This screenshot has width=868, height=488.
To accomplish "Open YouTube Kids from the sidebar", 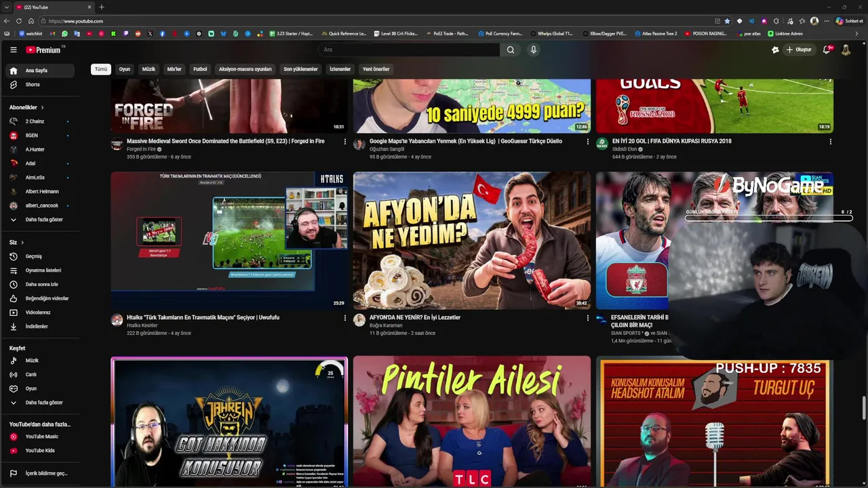I will pos(41,450).
